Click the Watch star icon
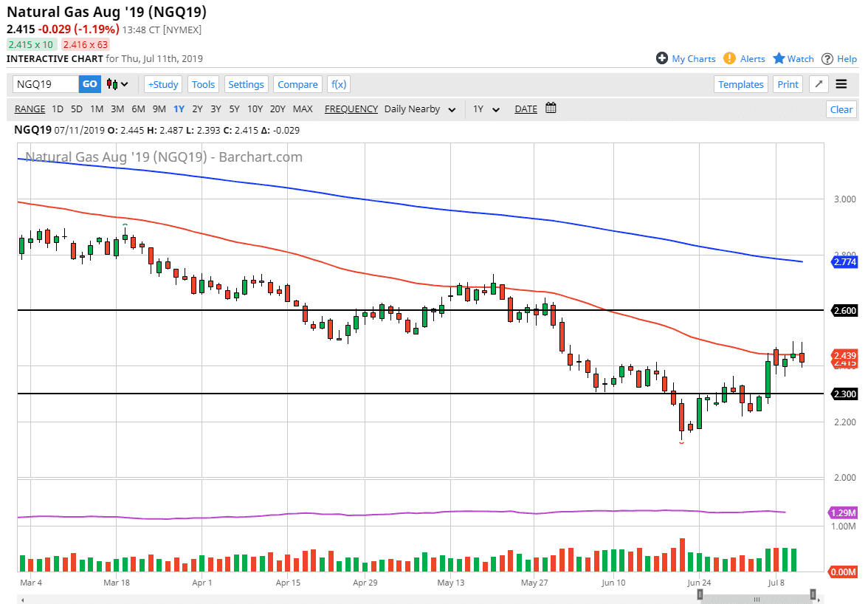Screen dimensions: 868x604 pyautogui.click(x=779, y=58)
